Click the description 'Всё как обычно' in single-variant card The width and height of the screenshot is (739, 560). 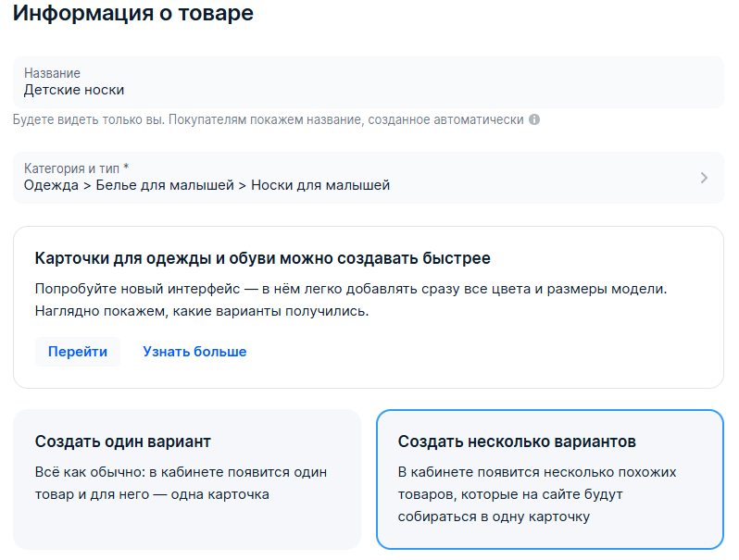pyautogui.click(x=88, y=472)
